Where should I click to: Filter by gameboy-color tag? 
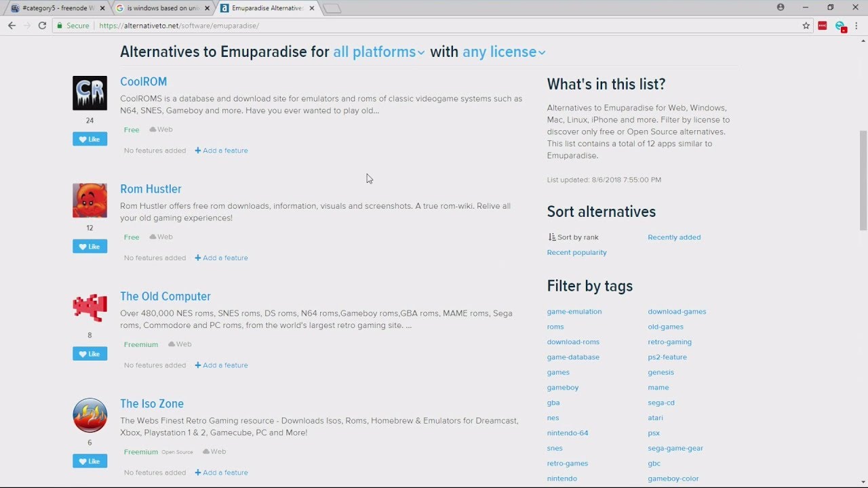coord(673,479)
